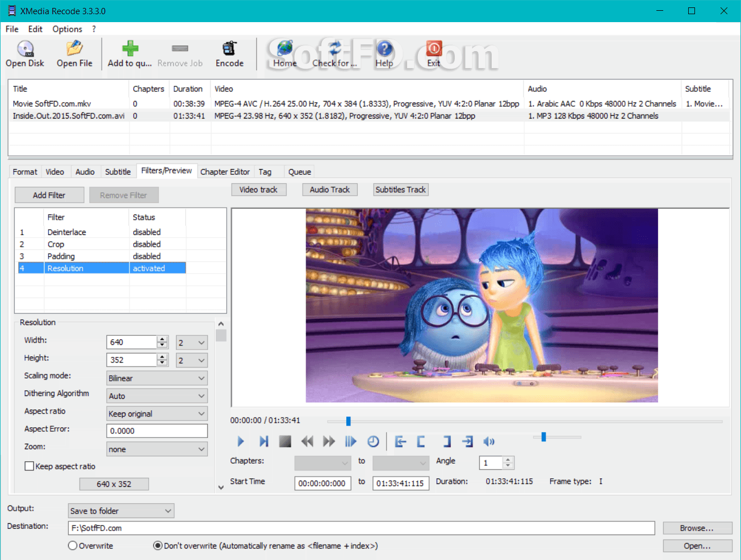The image size is (741, 560).
Task: Set the start marker bracket
Action: coord(421,441)
